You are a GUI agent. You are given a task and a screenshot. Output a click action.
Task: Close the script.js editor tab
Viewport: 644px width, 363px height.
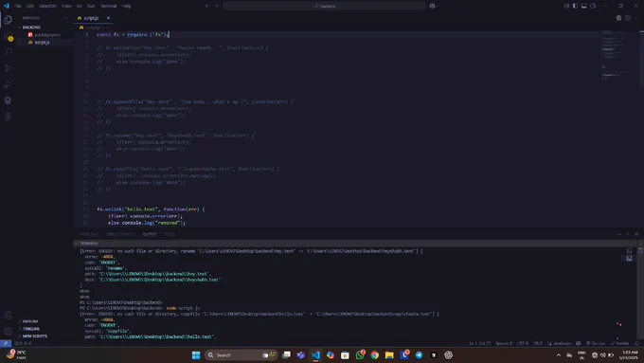(x=108, y=18)
